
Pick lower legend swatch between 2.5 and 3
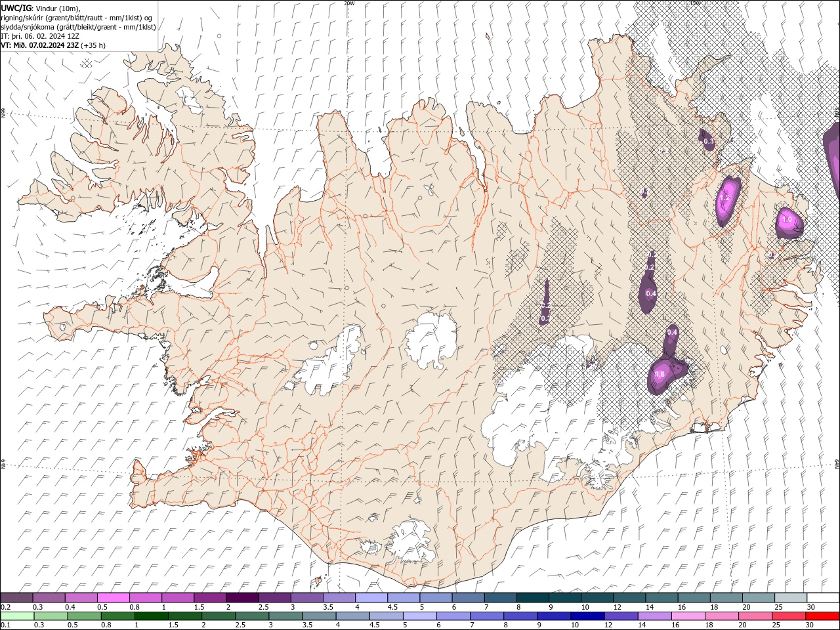pyautogui.click(x=251, y=616)
